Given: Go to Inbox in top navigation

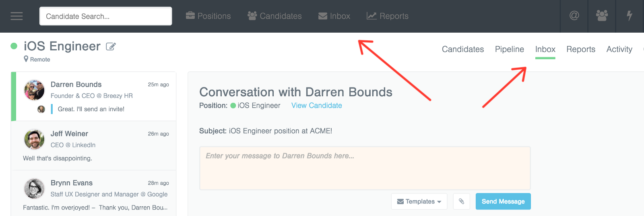Looking at the screenshot, I should click(334, 16).
